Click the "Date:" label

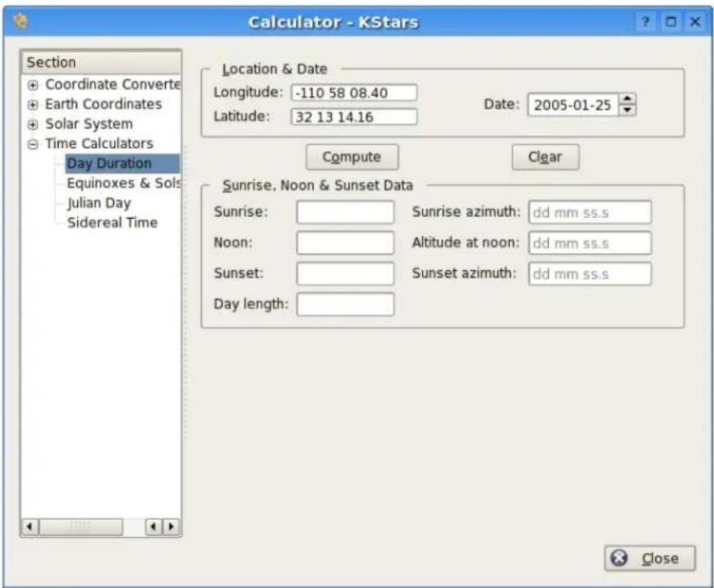coord(502,104)
